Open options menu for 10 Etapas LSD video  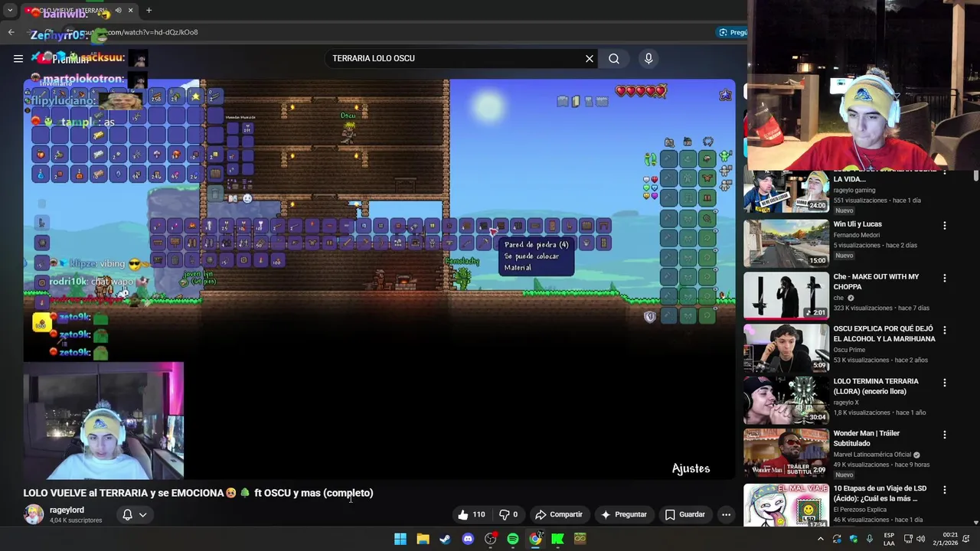[944, 490]
